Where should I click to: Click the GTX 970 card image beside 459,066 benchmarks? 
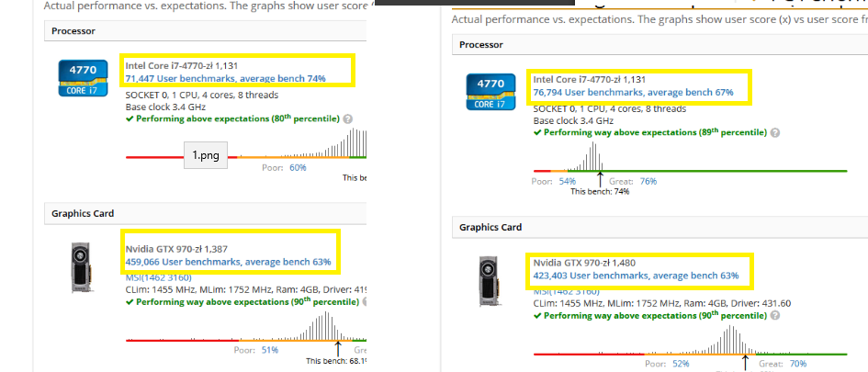[x=82, y=268]
